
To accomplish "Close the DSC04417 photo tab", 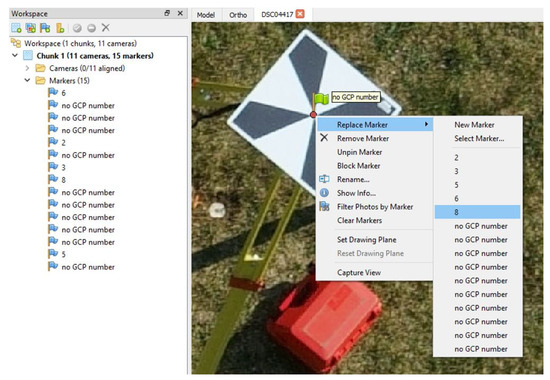I will [x=300, y=14].
